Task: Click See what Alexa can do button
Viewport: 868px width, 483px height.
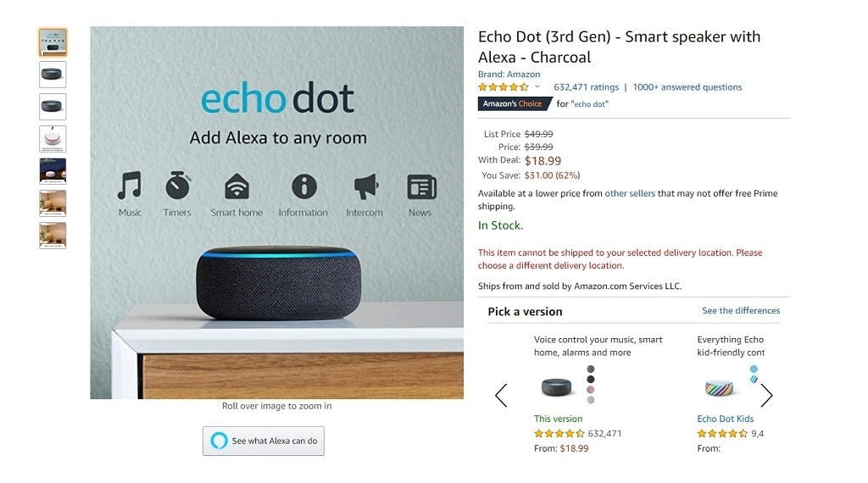Action: coord(264,441)
